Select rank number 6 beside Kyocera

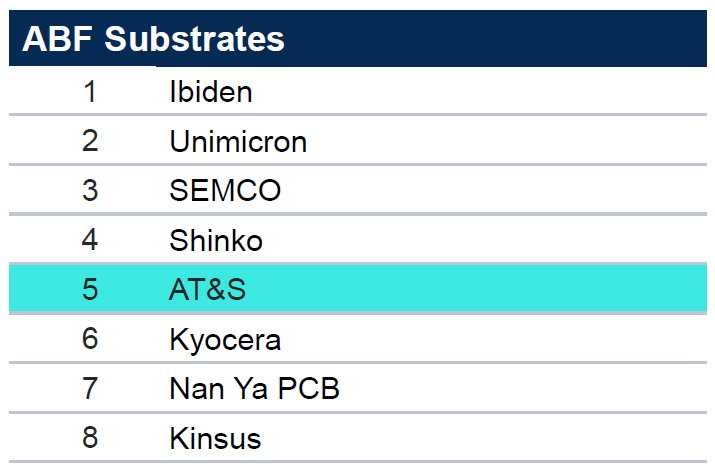tap(90, 340)
